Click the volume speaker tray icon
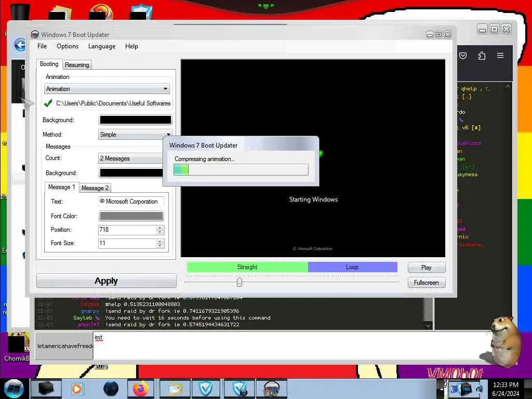The width and height of the screenshot is (532, 399). 480,390
